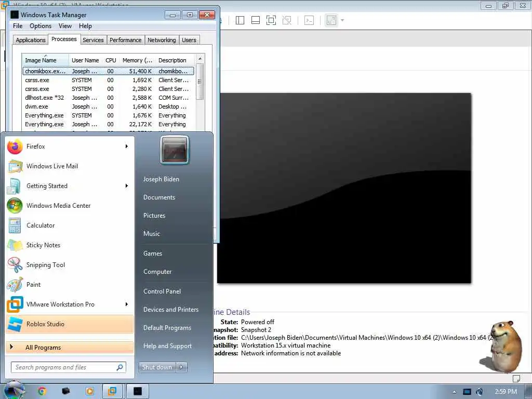Switch to the Services tab

coord(93,40)
